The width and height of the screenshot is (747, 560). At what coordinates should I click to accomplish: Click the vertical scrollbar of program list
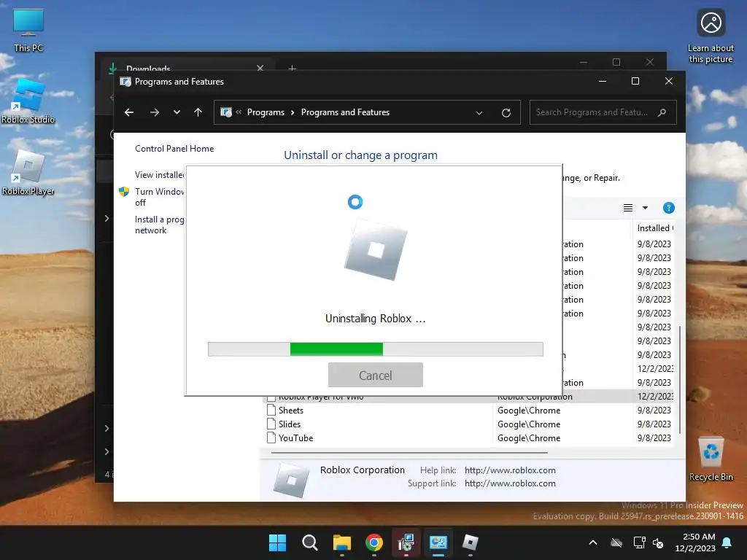[x=680, y=379]
